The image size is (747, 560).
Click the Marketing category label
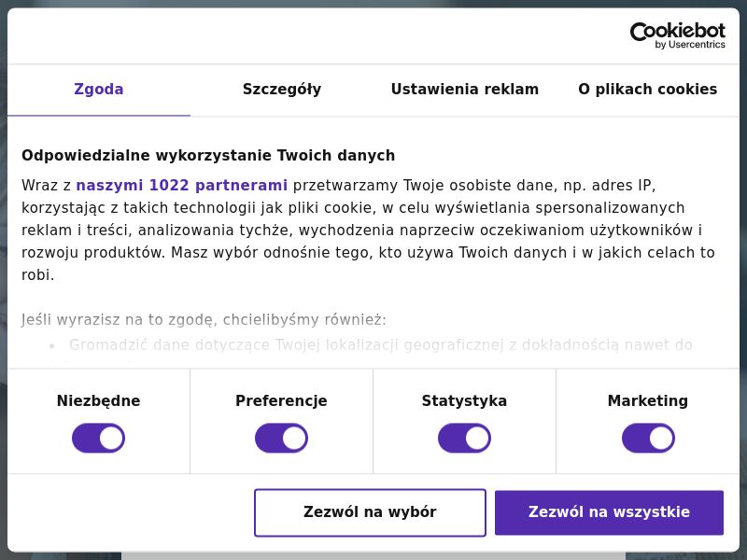point(648,400)
